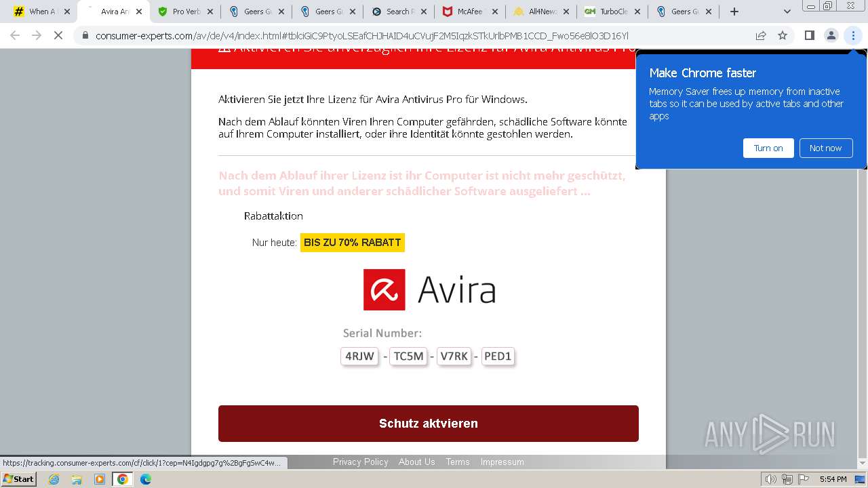Open media player from taskbar
Viewport: 868px width, 488px height.
(100, 479)
